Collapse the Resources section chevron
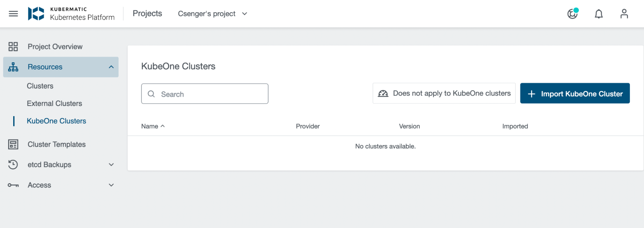 coord(111,67)
